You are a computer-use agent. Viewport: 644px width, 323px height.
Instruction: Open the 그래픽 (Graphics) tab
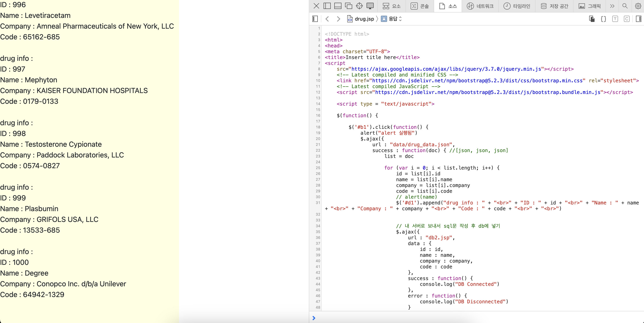click(590, 6)
